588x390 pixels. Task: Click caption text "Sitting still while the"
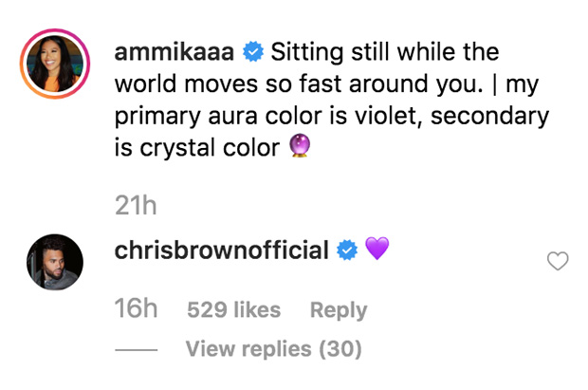point(383,51)
